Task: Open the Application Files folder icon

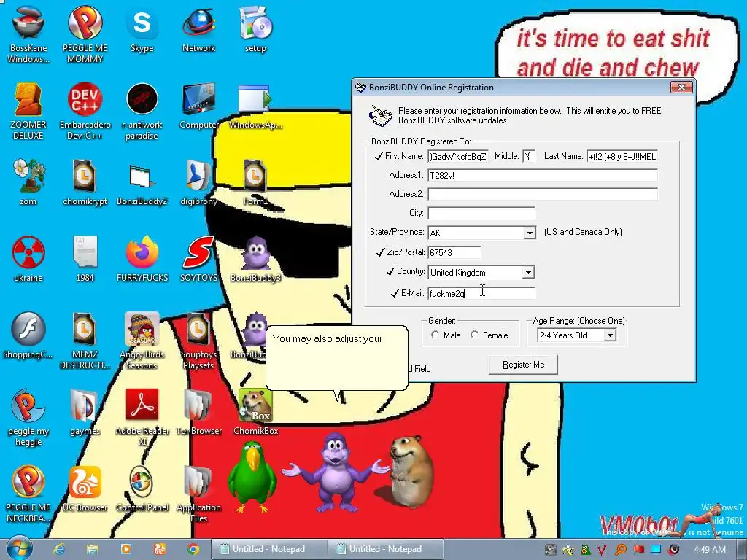Action: (198, 494)
